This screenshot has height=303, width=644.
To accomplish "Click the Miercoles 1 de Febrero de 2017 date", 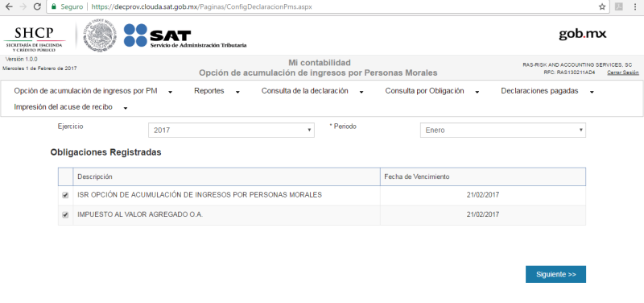I will (x=39, y=68).
